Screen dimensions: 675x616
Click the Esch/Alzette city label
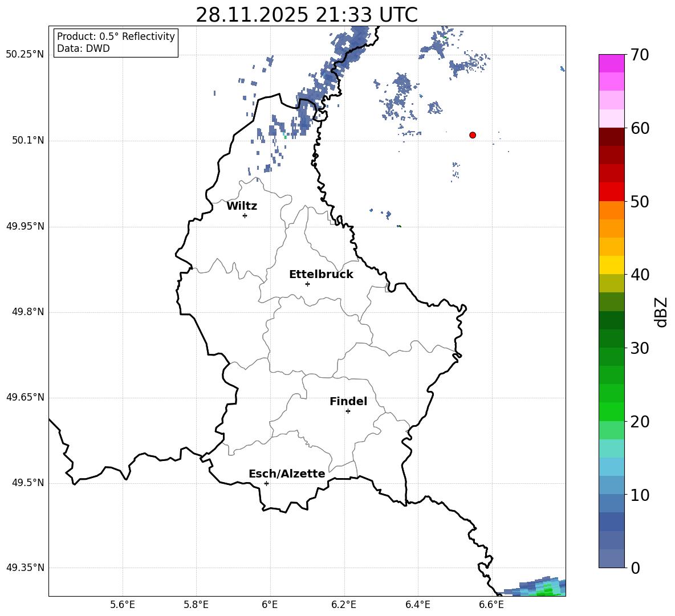pyautogui.click(x=287, y=474)
